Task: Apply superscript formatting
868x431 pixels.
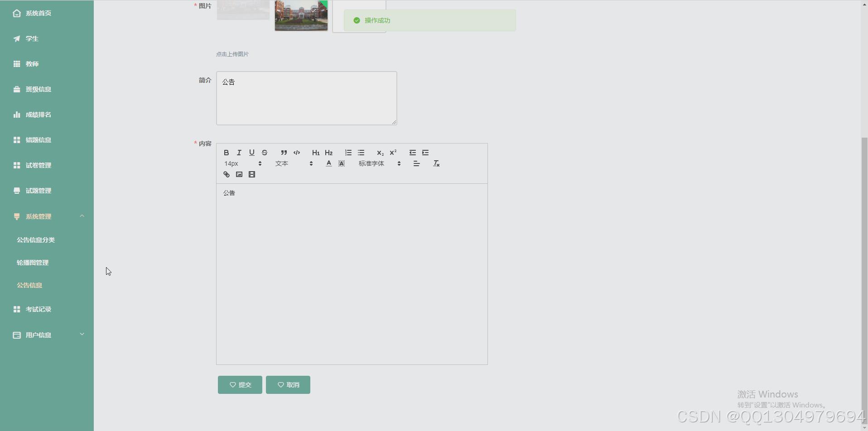Action: click(393, 153)
